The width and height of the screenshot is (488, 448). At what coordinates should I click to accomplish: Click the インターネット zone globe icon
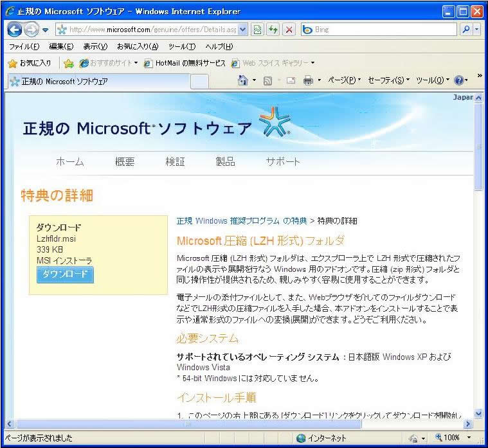tap(301, 438)
